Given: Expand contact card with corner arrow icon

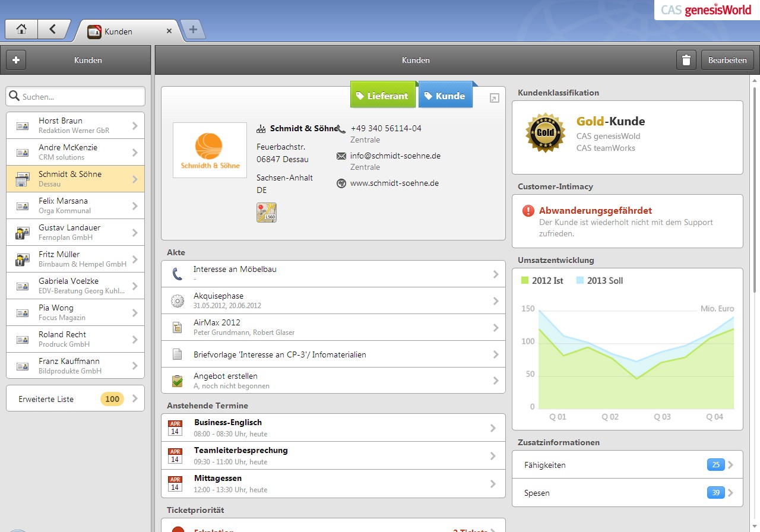Looking at the screenshot, I should coord(494,98).
